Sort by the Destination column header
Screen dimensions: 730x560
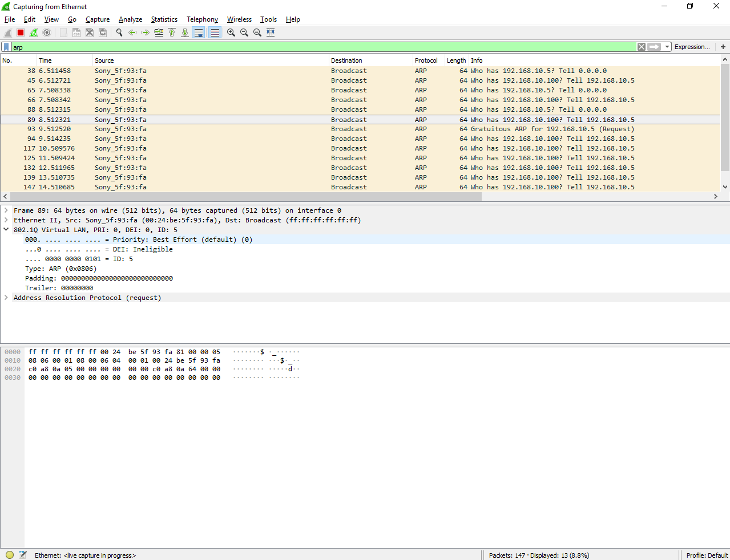[x=371, y=60]
